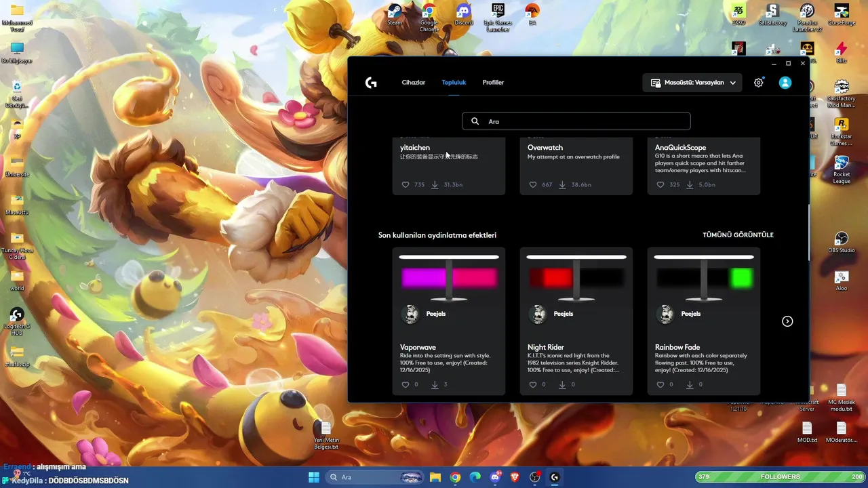Show next lighting effects with the right arrow
Image resolution: width=868 pixels, height=488 pixels.
click(x=787, y=321)
